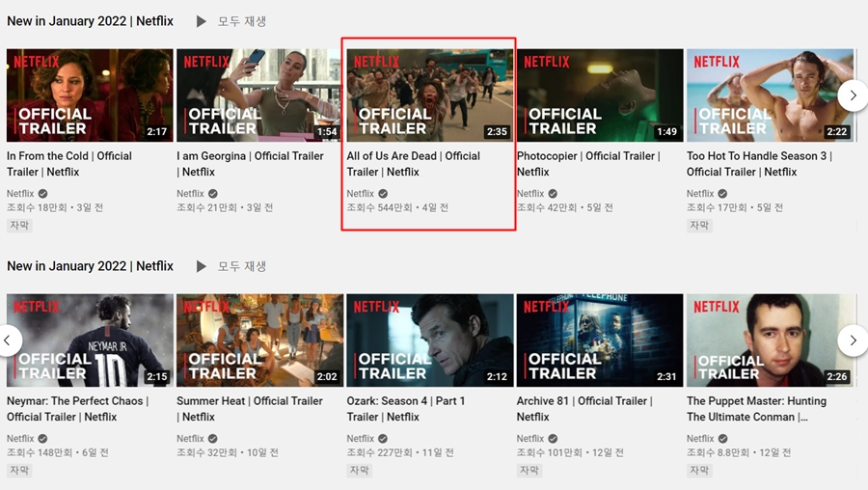Open the I am Georgina thumbnail
The width and height of the screenshot is (868, 490).
tap(258, 95)
